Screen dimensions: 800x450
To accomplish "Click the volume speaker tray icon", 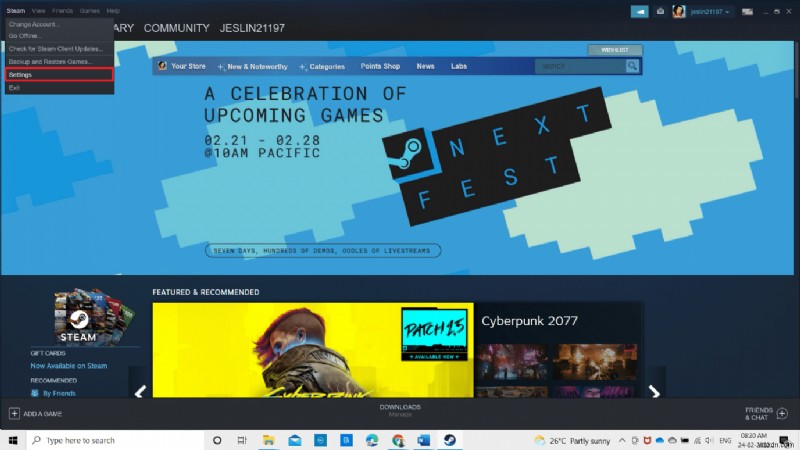I will point(709,440).
